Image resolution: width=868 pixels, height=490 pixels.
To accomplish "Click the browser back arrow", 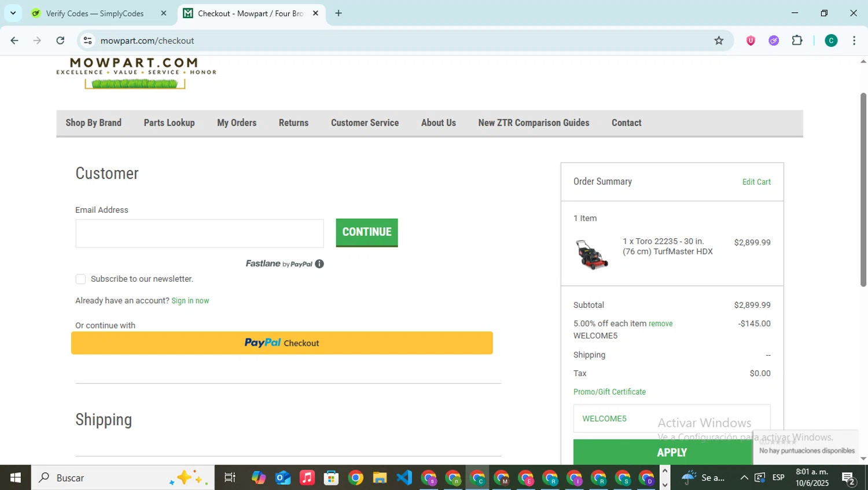I will click(14, 40).
